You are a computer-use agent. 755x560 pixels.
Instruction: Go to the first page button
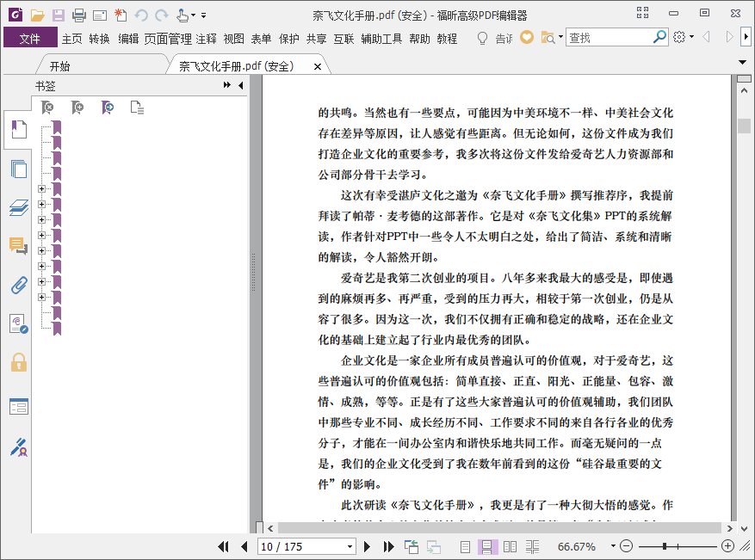[x=223, y=546]
